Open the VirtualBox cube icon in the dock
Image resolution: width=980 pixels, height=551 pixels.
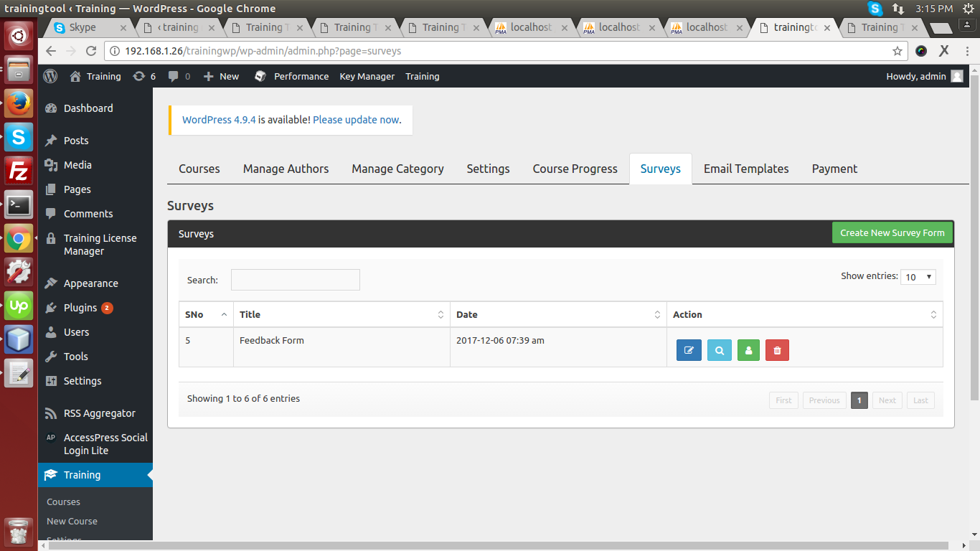(x=19, y=340)
